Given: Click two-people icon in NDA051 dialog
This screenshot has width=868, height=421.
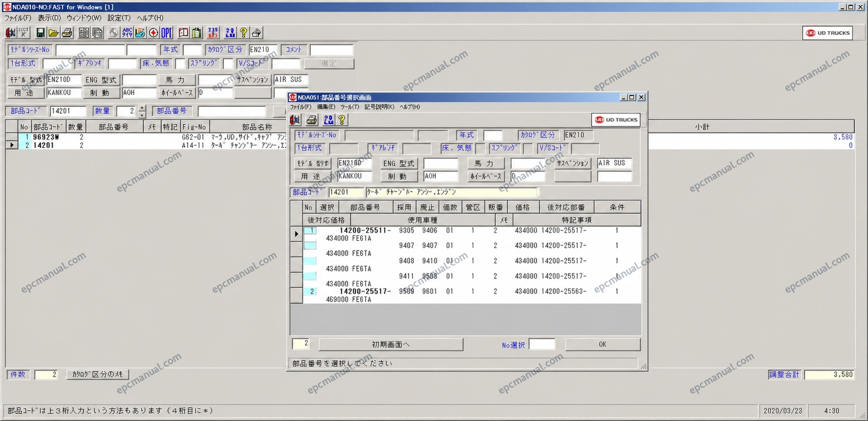Looking at the screenshot, I should (x=329, y=120).
